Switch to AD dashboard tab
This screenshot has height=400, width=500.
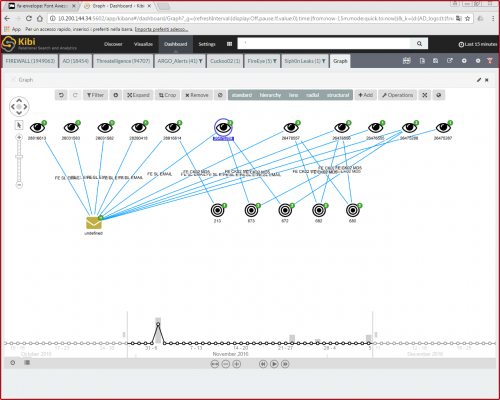tap(76, 61)
